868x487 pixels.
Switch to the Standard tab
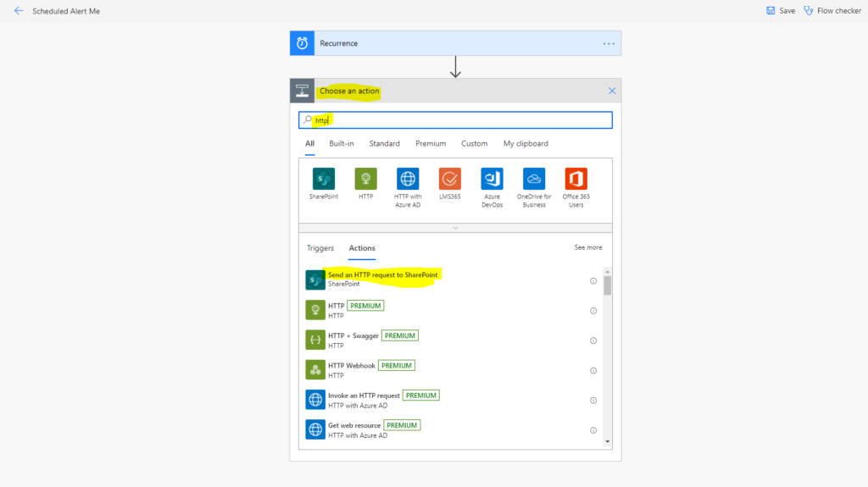pyautogui.click(x=384, y=144)
